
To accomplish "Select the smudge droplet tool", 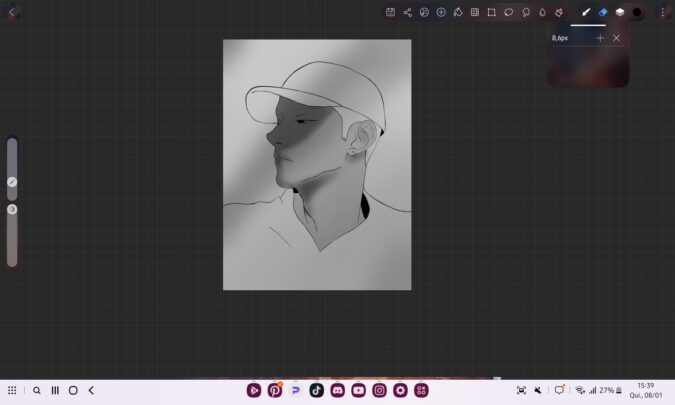I will click(x=542, y=12).
